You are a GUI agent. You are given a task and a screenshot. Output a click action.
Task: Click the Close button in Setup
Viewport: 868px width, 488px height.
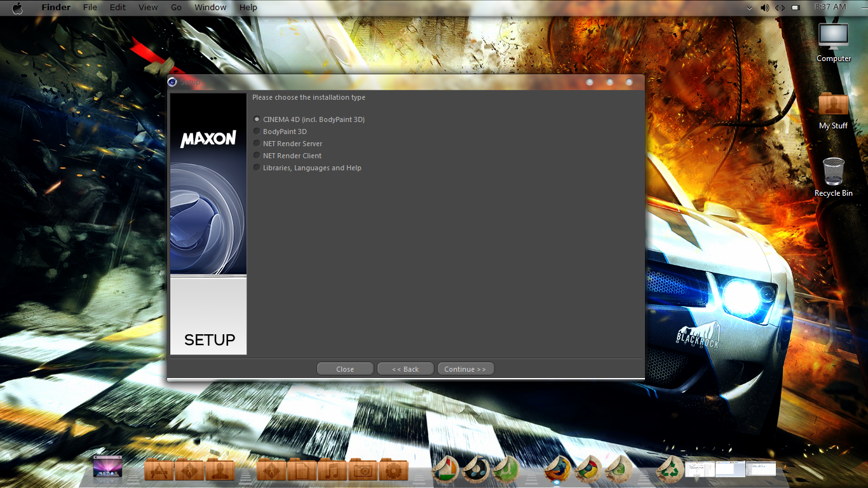(x=345, y=369)
